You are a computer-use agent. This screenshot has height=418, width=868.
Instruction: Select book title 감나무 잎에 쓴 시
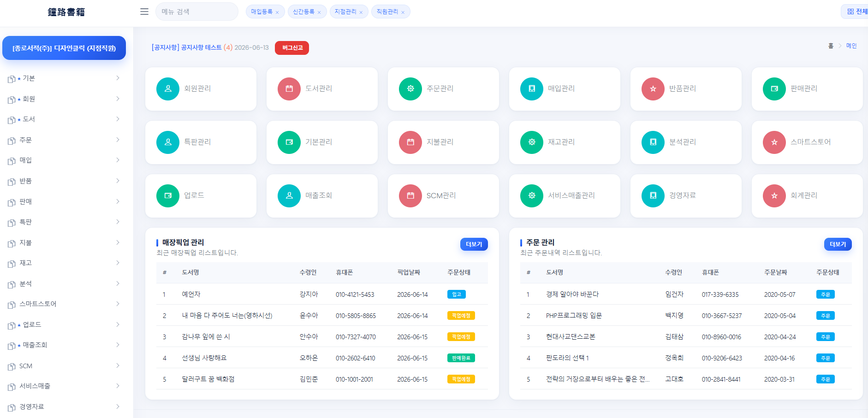[x=206, y=337]
